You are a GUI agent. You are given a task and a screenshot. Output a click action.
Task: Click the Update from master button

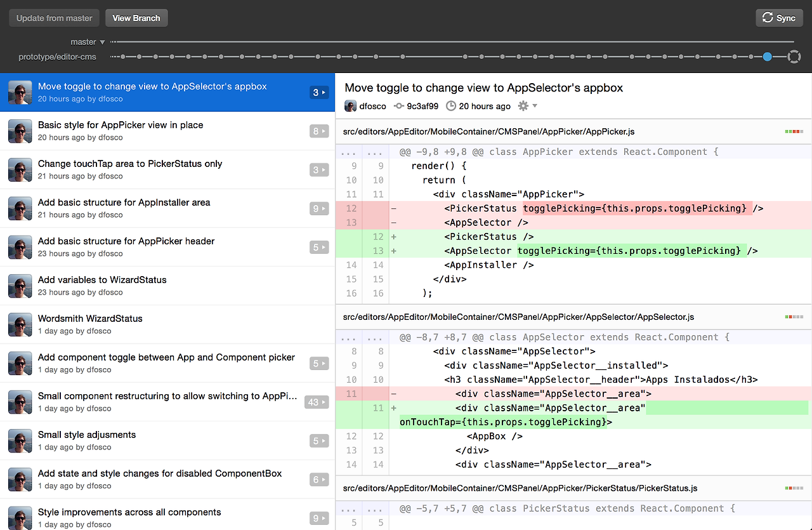click(55, 18)
